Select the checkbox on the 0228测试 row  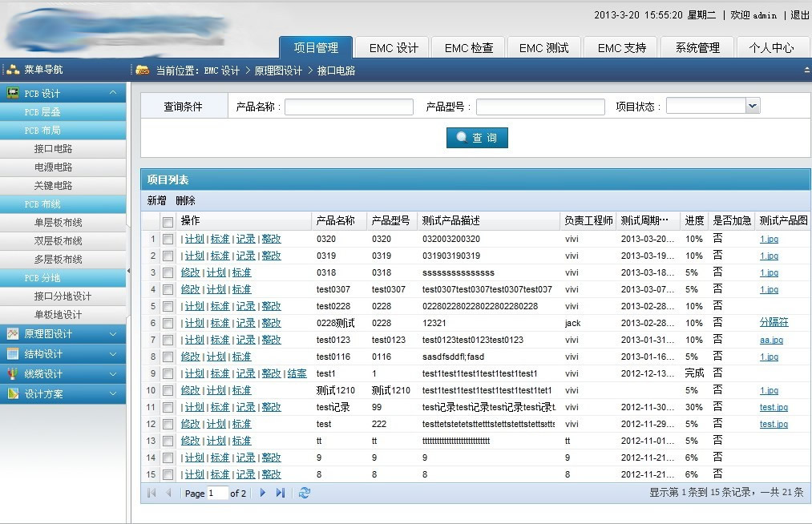167,323
